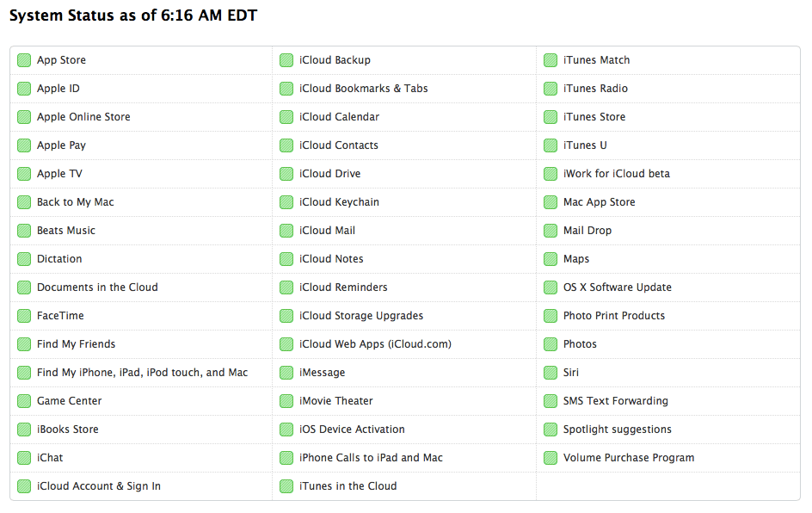The height and width of the screenshot is (513, 812).
Task: Click the green icon next to iCloud Mail
Action: click(286, 231)
